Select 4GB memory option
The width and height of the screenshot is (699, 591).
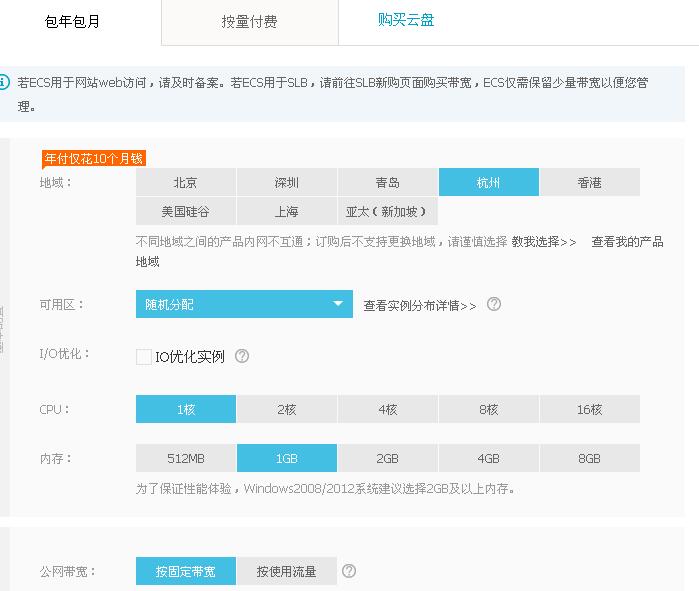488,458
